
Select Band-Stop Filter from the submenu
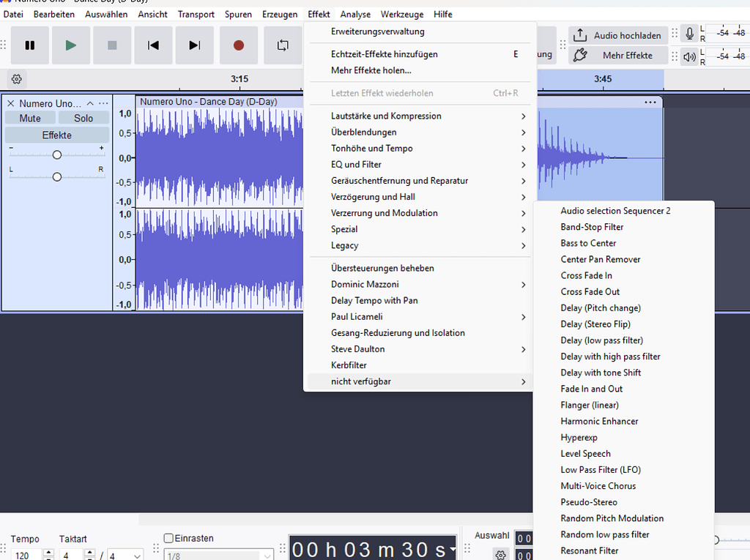[x=590, y=226]
